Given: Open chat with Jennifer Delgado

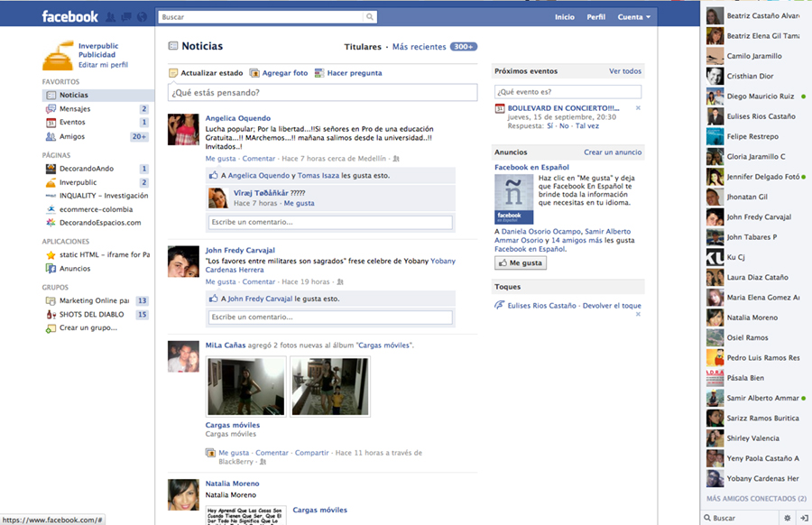Looking at the screenshot, I should click(x=756, y=177).
